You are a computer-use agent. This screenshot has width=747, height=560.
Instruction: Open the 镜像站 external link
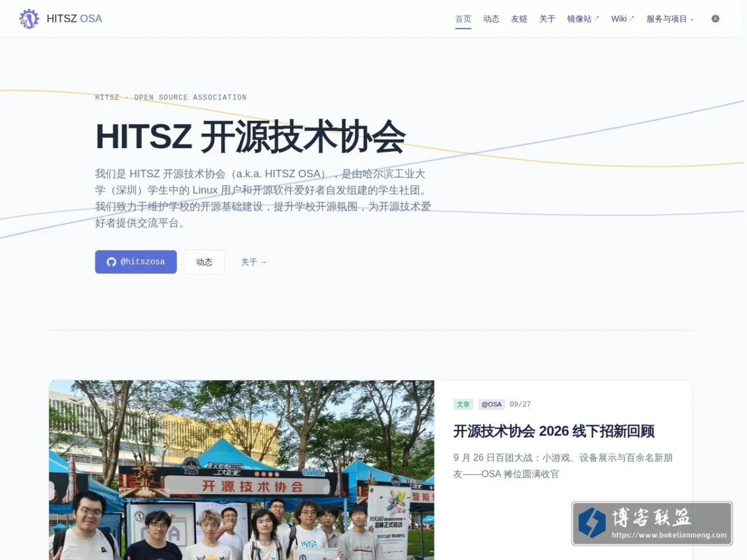tap(583, 19)
